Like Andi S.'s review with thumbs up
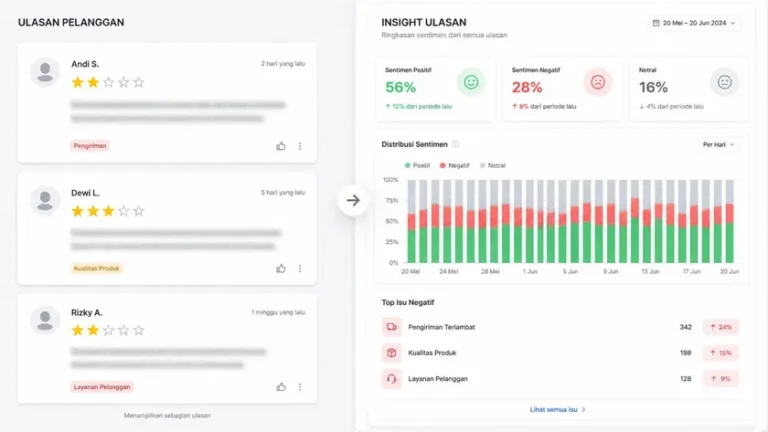 point(281,146)
